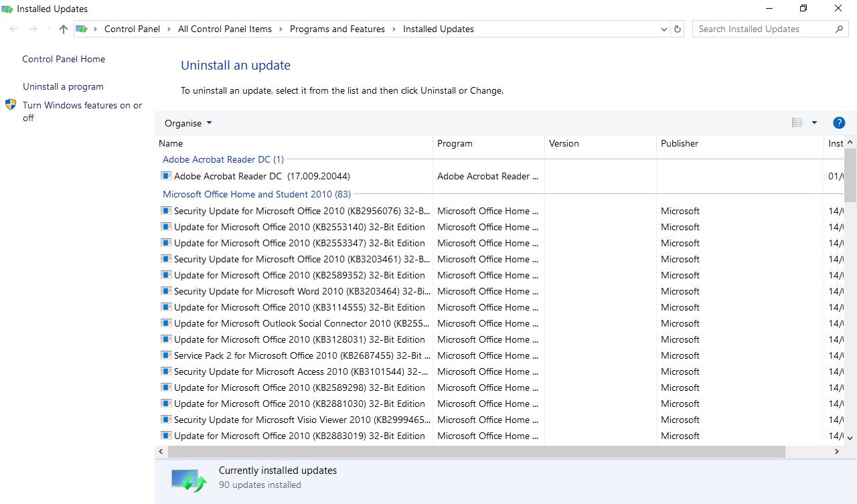Click the change view list icon
The image size is (857, 504).
point(797,123)
